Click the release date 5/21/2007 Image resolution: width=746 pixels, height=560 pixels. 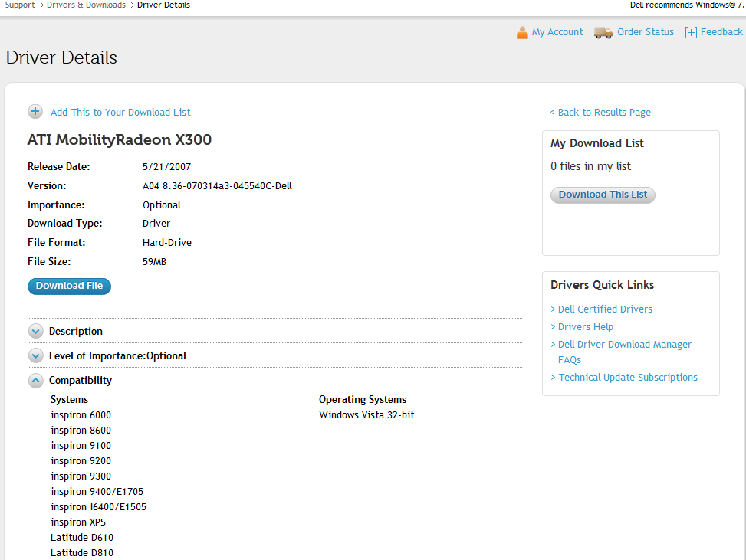pyautogui.click(x=166, y=167)
